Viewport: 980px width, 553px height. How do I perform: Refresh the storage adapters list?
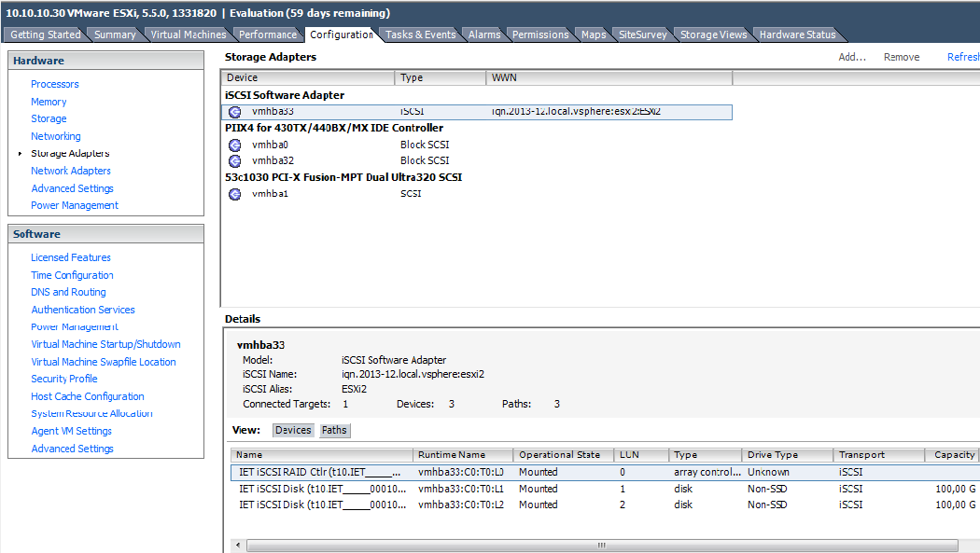(963, 57)
